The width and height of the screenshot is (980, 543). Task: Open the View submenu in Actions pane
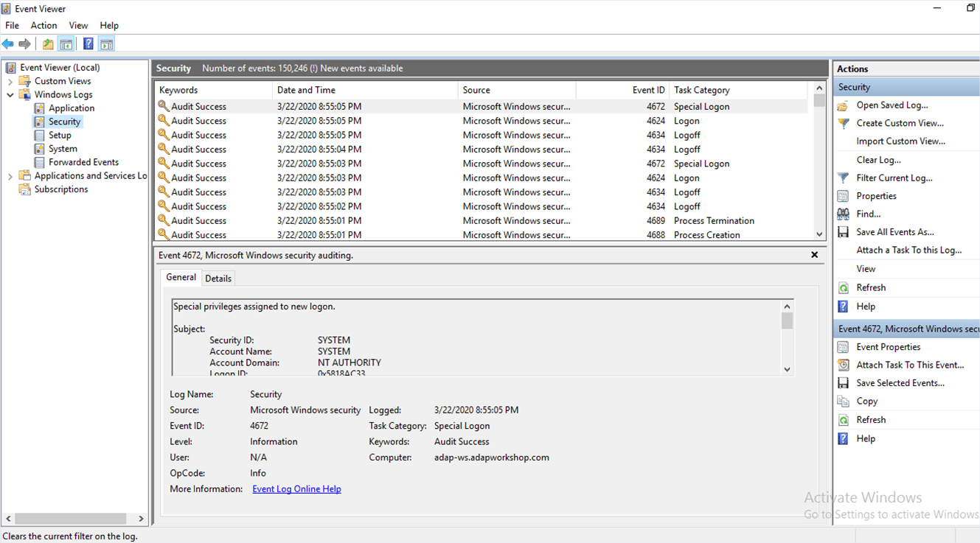pos(866,269)
